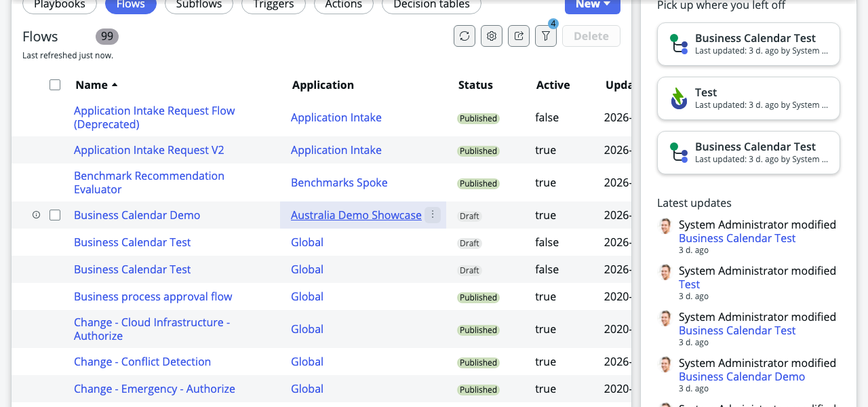The height and width of the screenshot is (407, 868).
Task: Switch to the Playbooks tab
Action: pos(60,5)
